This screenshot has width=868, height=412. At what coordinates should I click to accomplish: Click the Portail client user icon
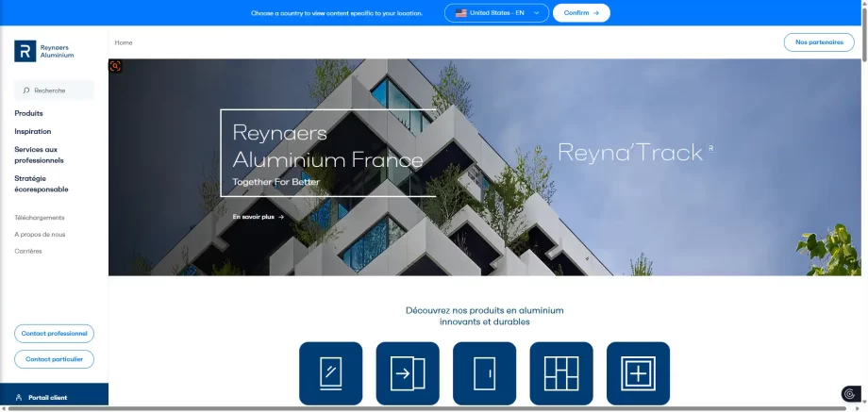(19, 398)
